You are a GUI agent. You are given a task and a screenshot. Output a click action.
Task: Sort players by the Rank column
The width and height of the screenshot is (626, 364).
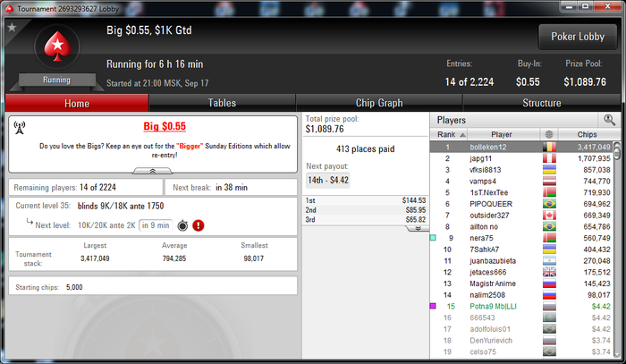pyautogui.click(x=449, y=134)
